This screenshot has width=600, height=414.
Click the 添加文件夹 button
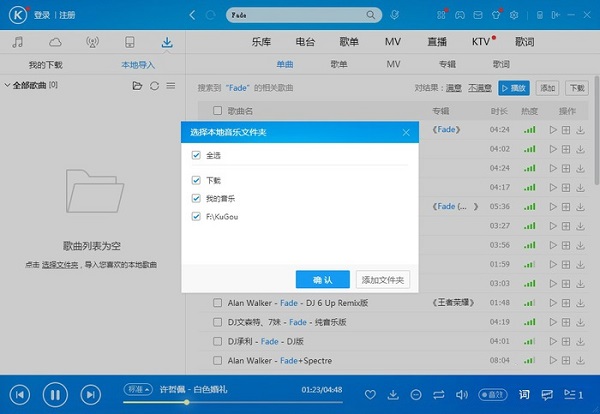pos(383,280)
